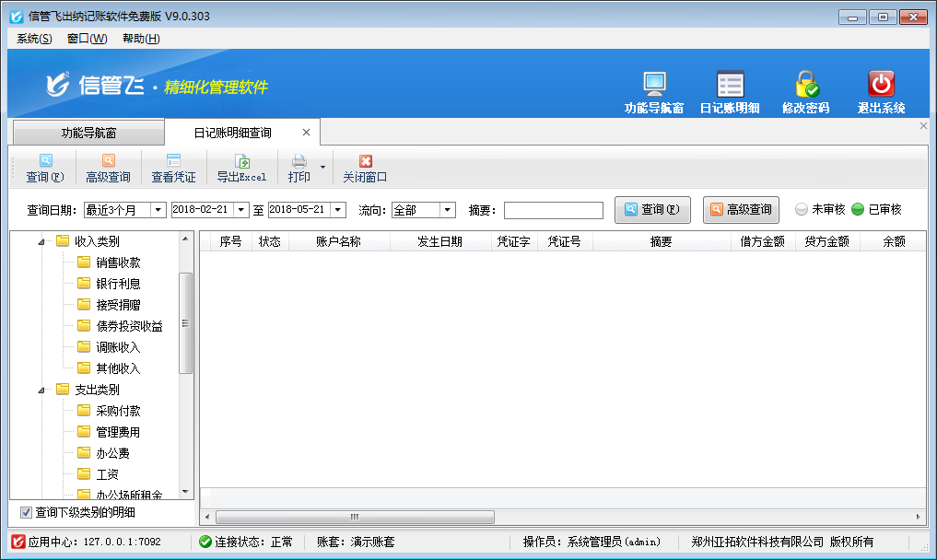Collapse the 收入类别 tree node
Image resolution: width=937 pixels, height=560 pixels.
(41, 242)
